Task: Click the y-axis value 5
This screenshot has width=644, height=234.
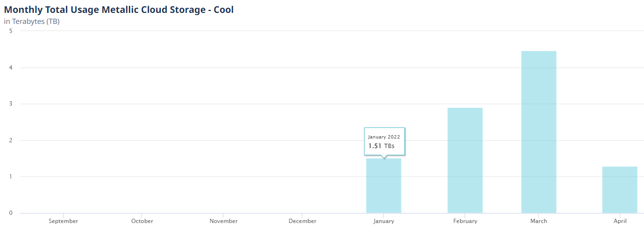Action: 11,31
